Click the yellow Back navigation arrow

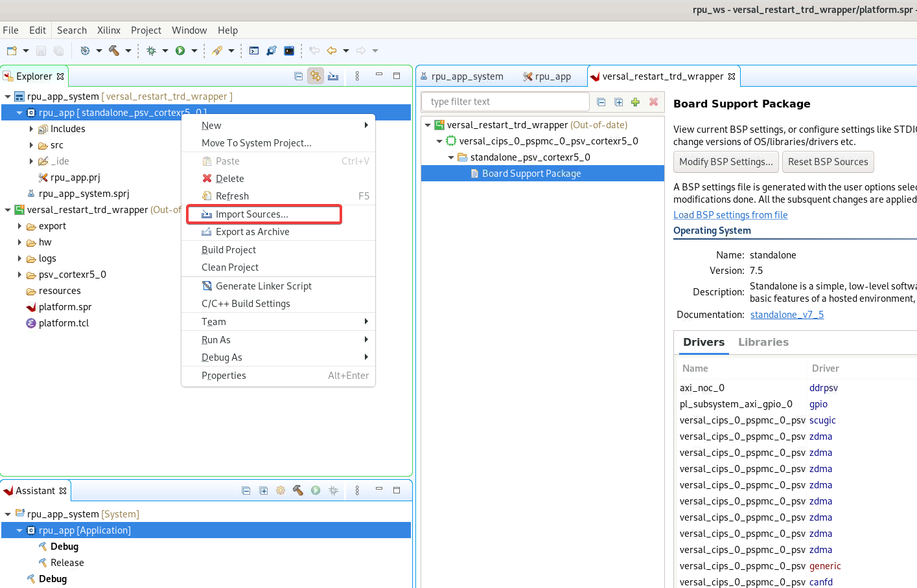point(332,51)
